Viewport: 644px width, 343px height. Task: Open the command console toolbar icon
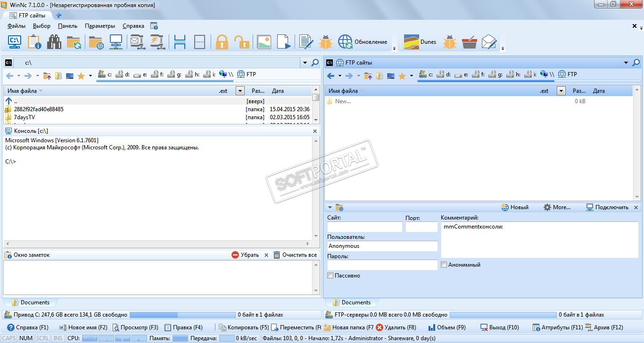point(15,42)
